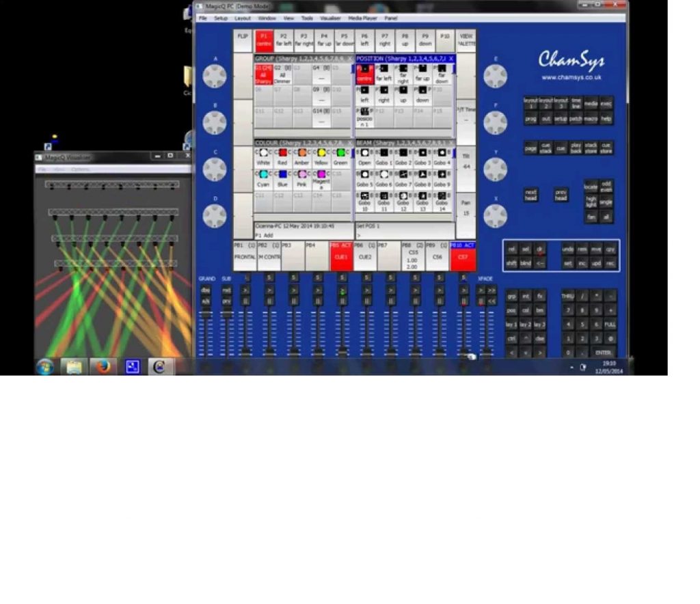Screen dimensions: 700x604
Task: Select the Gobo 3 beam palette
Action: (422, 157)
